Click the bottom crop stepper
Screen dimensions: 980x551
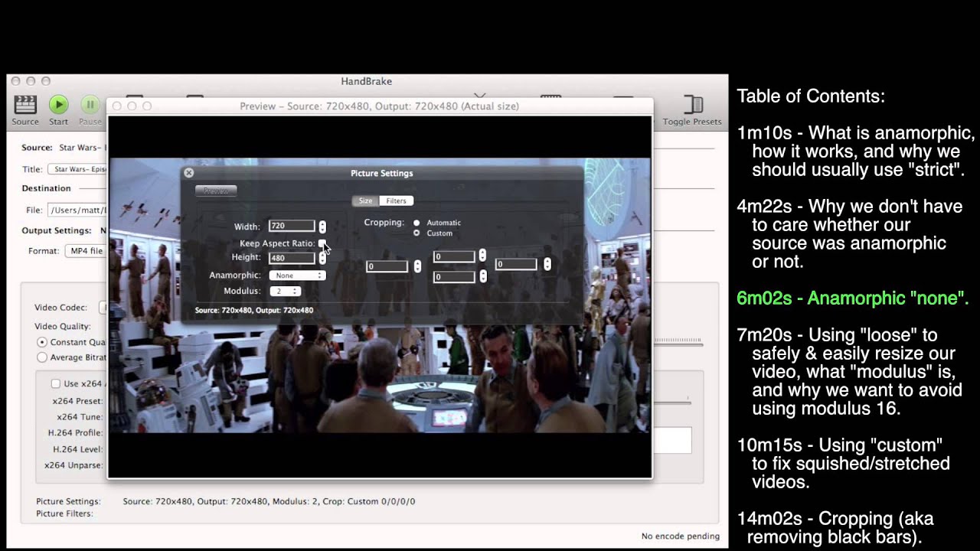pyautogui.click(x=482, y=276)
